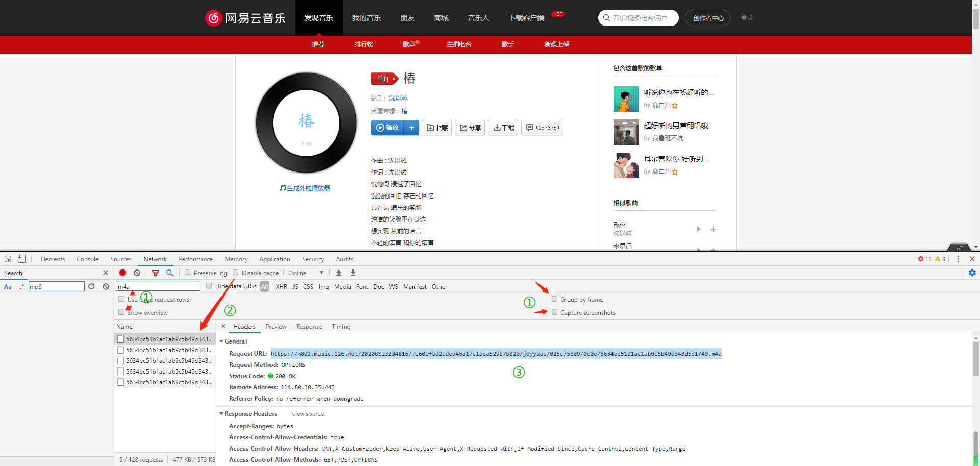Image resolution: width=980 pixels, height=466 pixels.
Task: Click the 下载 button
Action: [503, 128]
